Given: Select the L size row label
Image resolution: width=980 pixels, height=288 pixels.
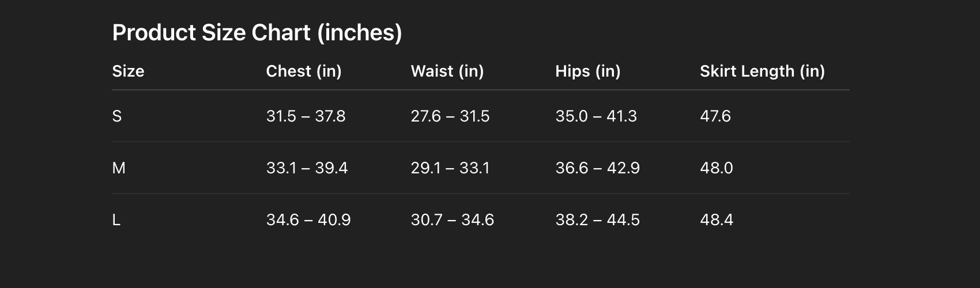Looking at the screenshot, I should [116, 220].
